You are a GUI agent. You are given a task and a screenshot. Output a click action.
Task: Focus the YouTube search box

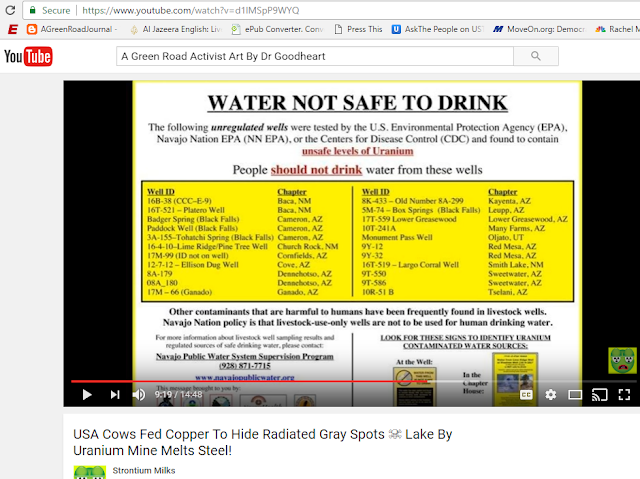[x=315, y=56]
